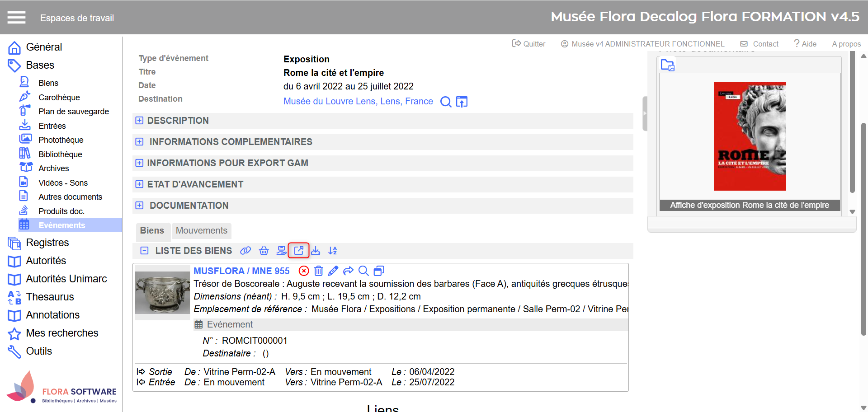Open the Musée du Louvre Lens destination link
This screenshot has width=868, height=412.
pos(358,102)
